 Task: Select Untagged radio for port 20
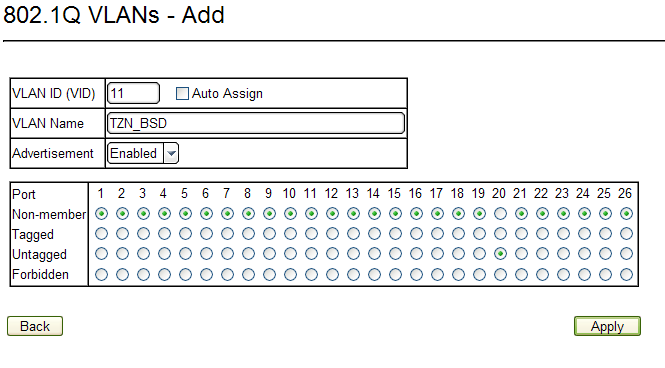point(500,254)
